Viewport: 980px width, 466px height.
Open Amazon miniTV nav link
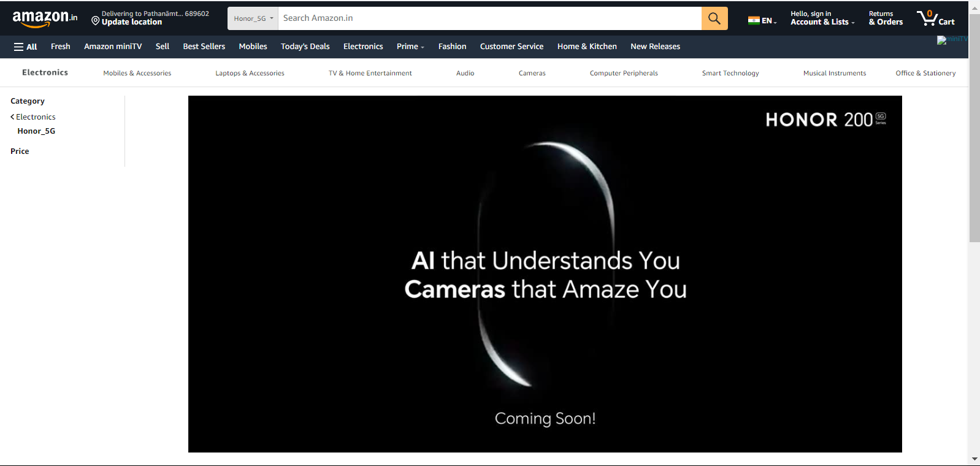pos(113,47)
